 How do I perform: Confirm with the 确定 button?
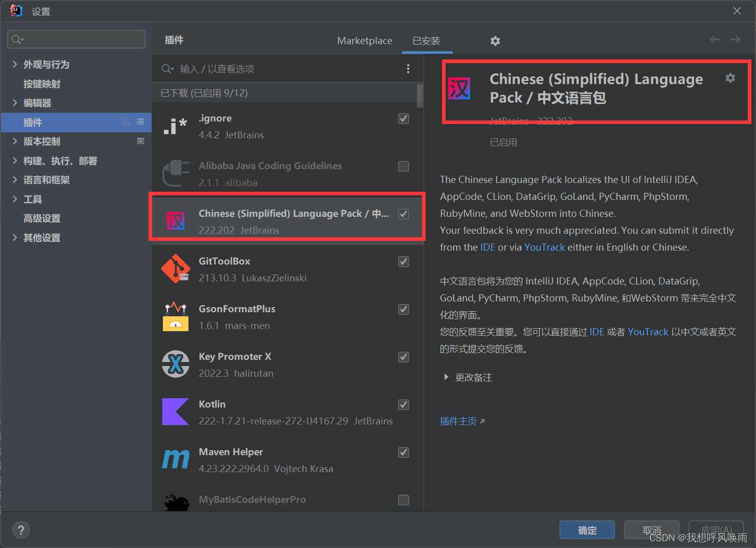(x=587, y=530)
